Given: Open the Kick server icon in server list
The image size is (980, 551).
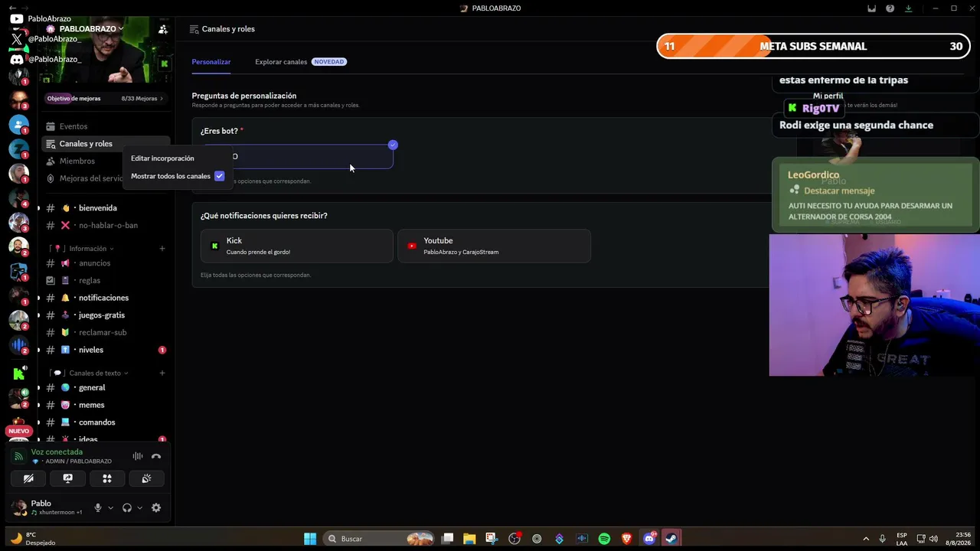Looking at the screenshot, I should tap(19, 373).
